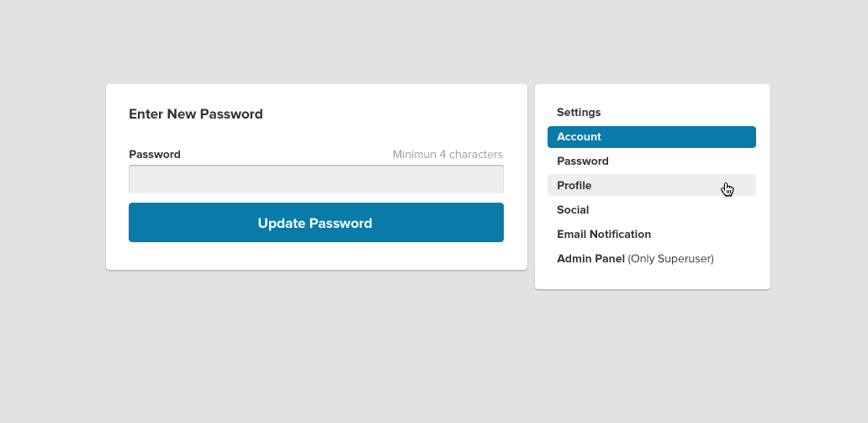This screenshot has height=423, width=868.
Task: Select the hovered Profile row highlight
Action: pyautogui.click(x=652, y=186)
